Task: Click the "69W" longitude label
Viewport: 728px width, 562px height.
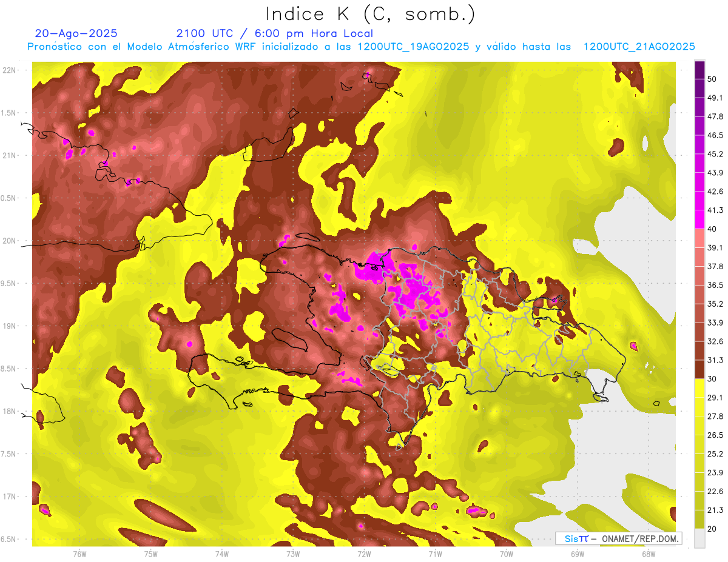Action: [578, 554]
